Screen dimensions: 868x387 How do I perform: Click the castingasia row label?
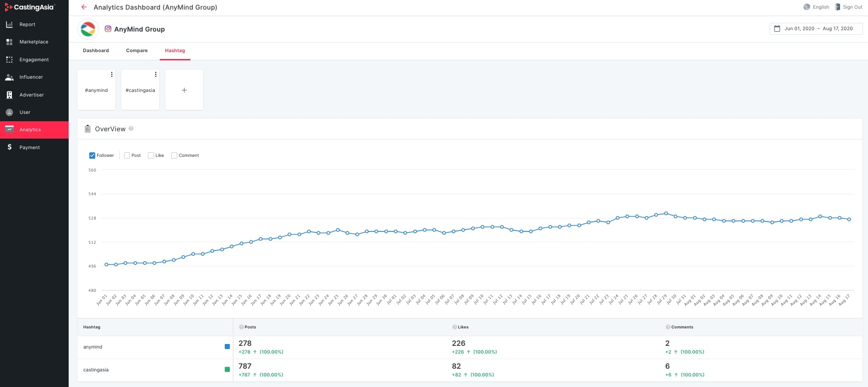[96, 370]
